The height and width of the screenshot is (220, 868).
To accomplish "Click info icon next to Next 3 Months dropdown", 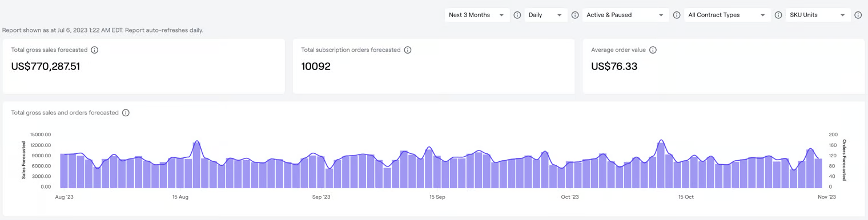I will [517, 15].
